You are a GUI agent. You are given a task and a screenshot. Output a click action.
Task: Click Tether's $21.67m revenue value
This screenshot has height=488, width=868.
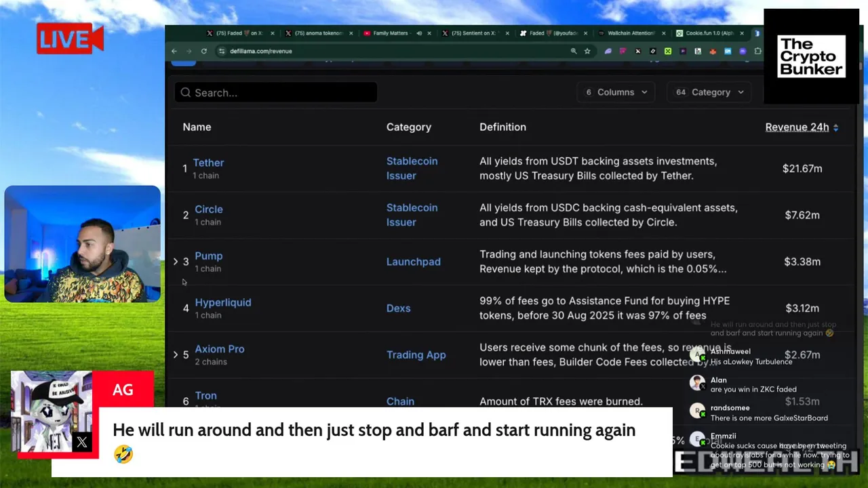coord(802,168)
